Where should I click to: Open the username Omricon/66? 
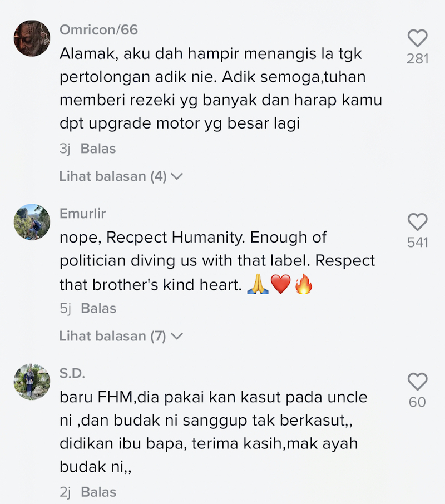click(x=98, y=30)
